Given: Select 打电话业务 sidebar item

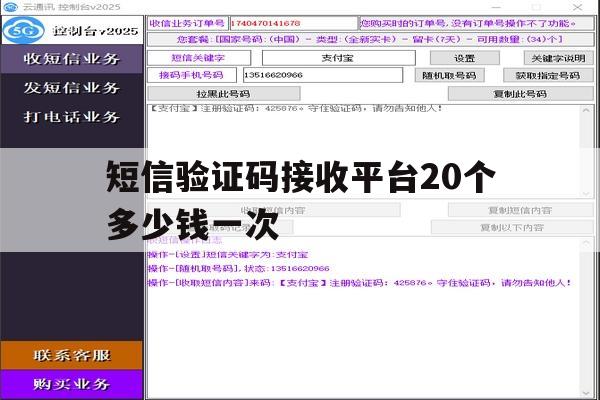Looking at the screenshot, I should click(72, 116).
